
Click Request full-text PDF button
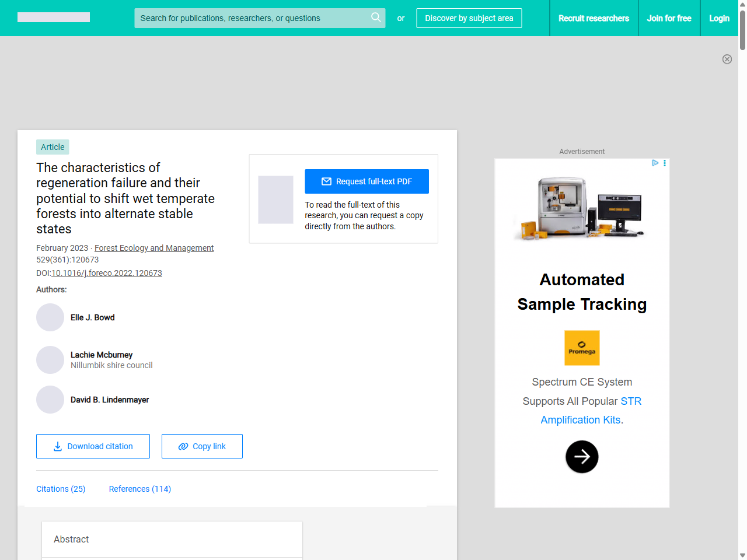366,181
